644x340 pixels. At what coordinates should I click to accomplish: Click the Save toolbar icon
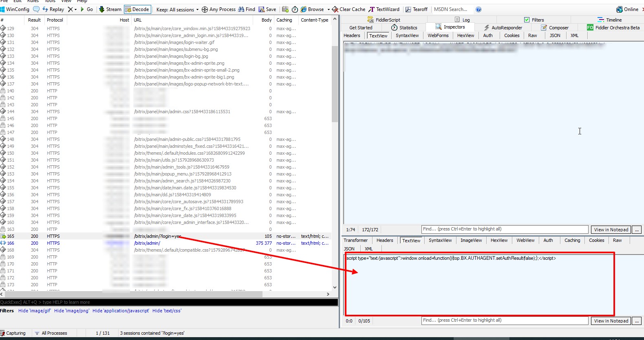tap(262, 9)
